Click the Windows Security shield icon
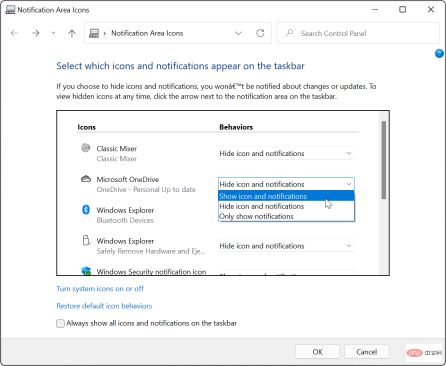The image size is (446, 366). pyautogui.click(x=86, y=271)
